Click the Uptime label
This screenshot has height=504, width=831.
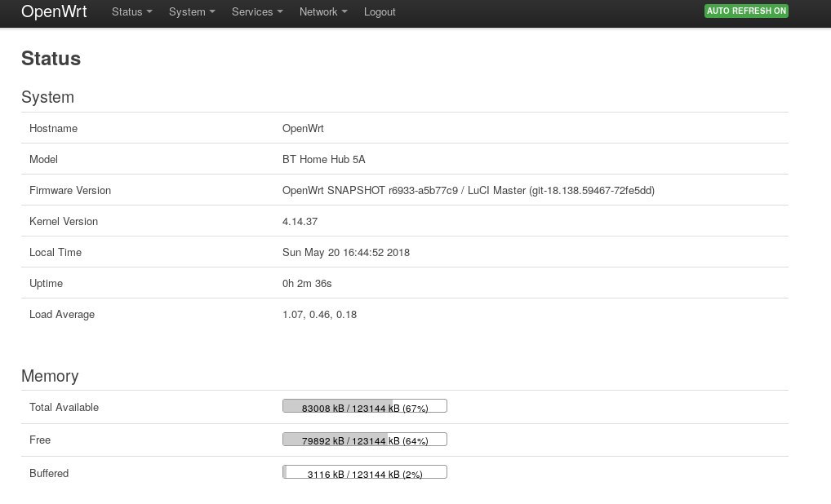tap(46, 284)
